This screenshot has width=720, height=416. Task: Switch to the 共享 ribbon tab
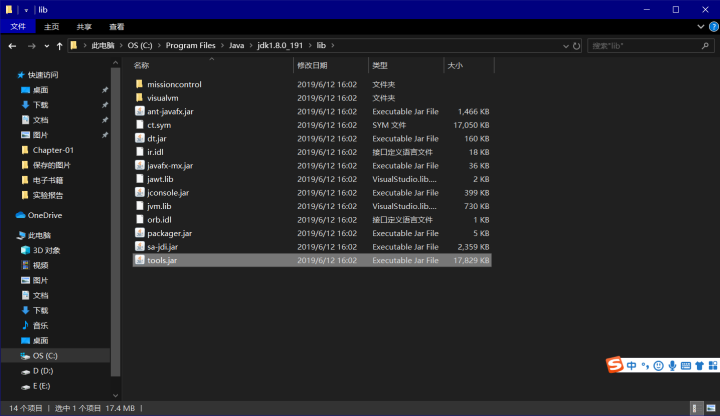click(84, 27)
